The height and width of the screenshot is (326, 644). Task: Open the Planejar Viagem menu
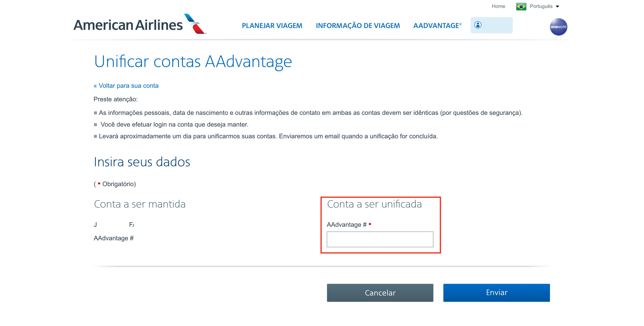[272, 25]
